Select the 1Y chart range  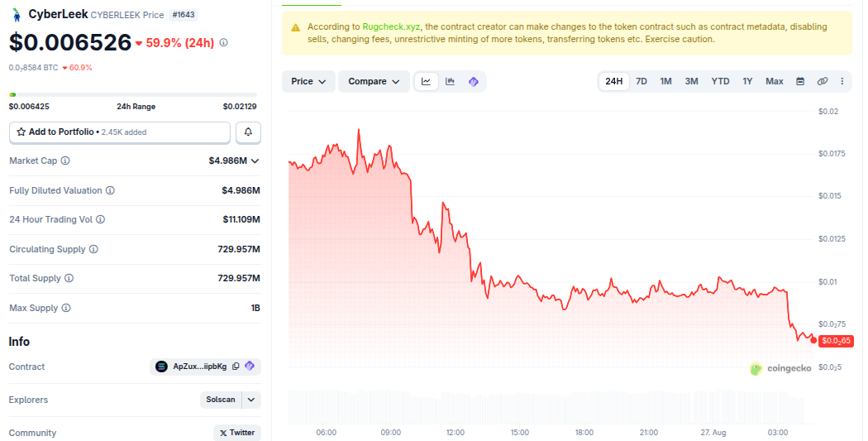coord(747,81)
